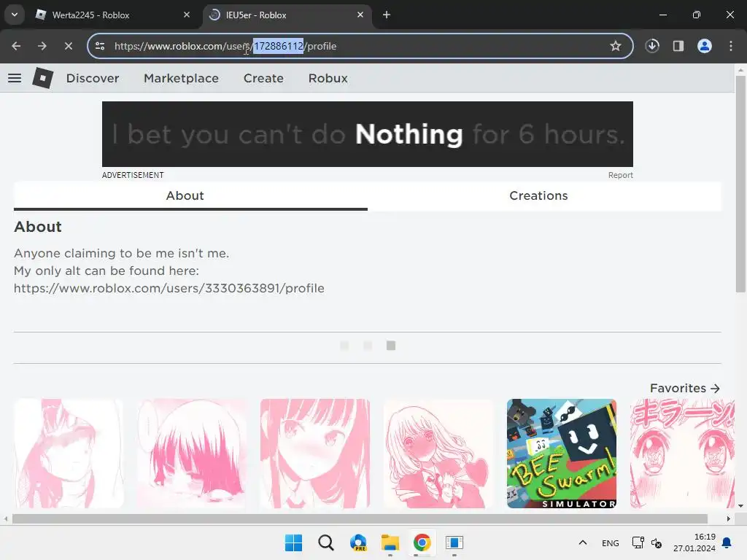
Task: Switch to the Creations profile tab
Action: (x=544, y=195)
